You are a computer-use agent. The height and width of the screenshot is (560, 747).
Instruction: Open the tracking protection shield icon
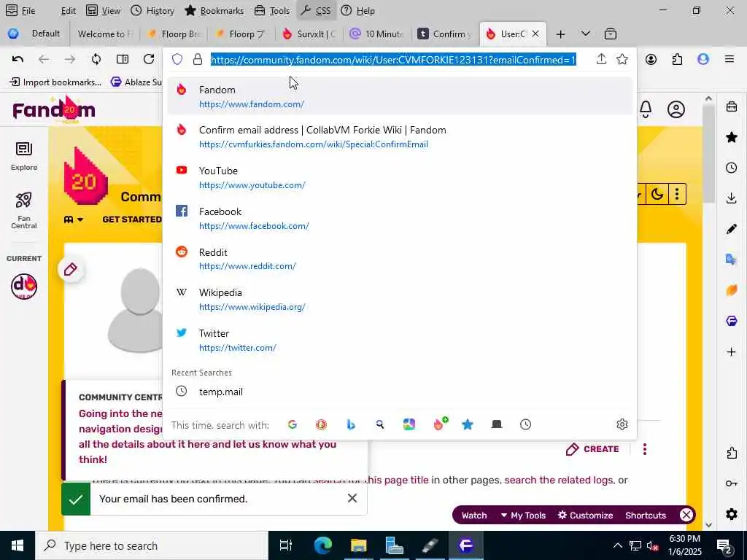tap(177, 59)
